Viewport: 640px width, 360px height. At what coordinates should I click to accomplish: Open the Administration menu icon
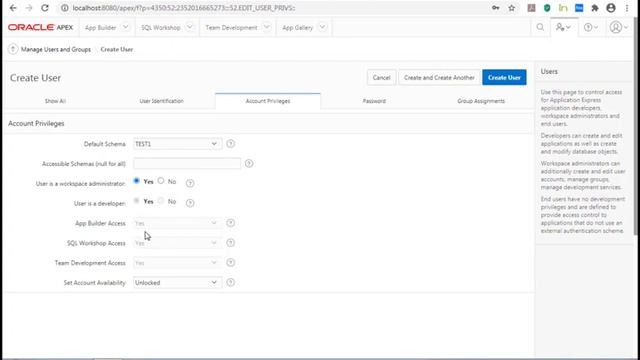(x=563, y=27)
